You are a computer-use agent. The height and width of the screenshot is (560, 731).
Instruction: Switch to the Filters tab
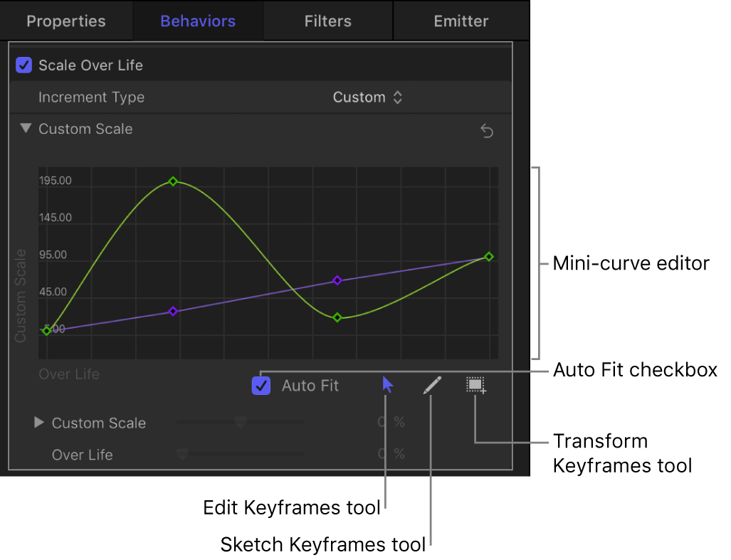click(x=327, y=21)
